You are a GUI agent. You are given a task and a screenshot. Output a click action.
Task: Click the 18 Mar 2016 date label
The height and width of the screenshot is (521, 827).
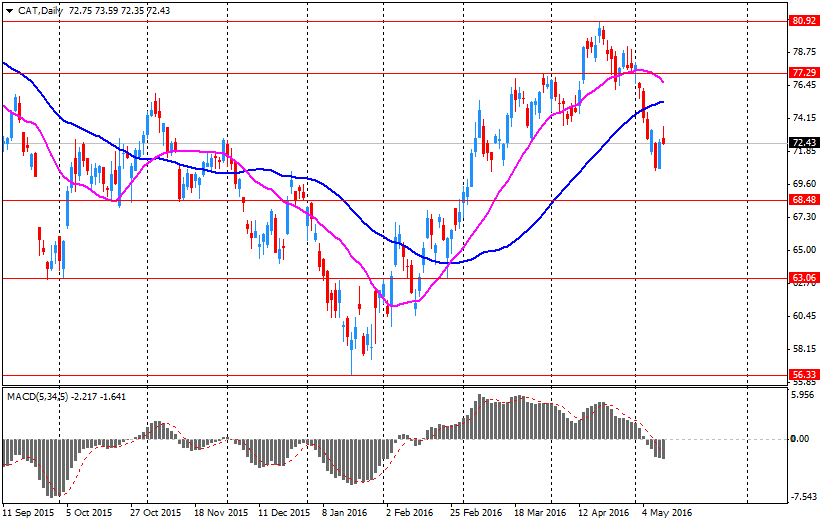point(540,513)
